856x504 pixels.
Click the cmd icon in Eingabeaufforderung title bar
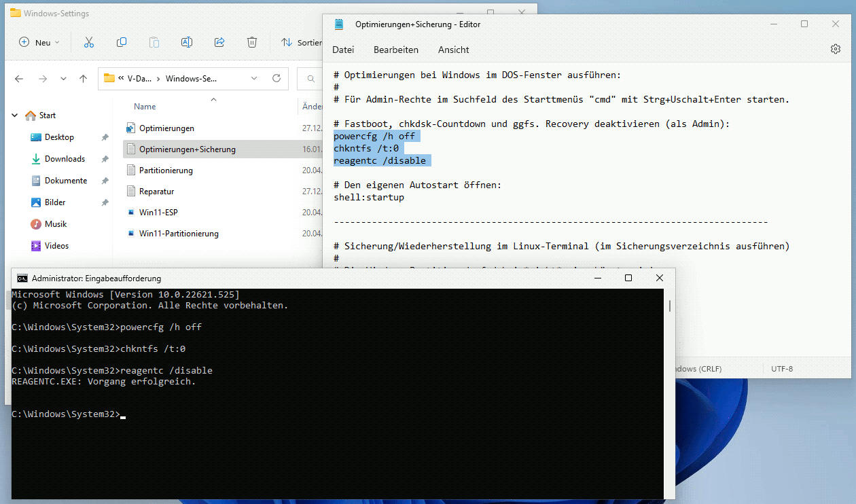[22, 278]
